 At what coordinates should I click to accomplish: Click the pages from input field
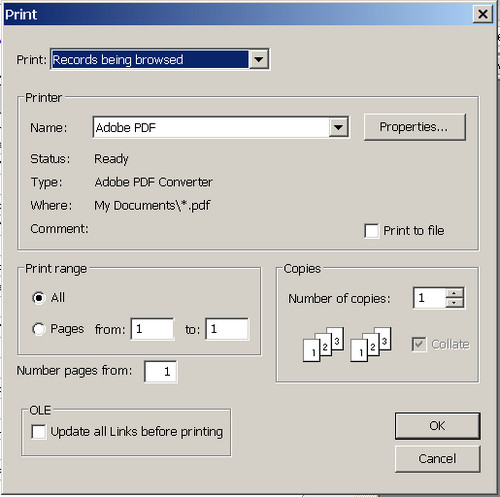[152, 329]
